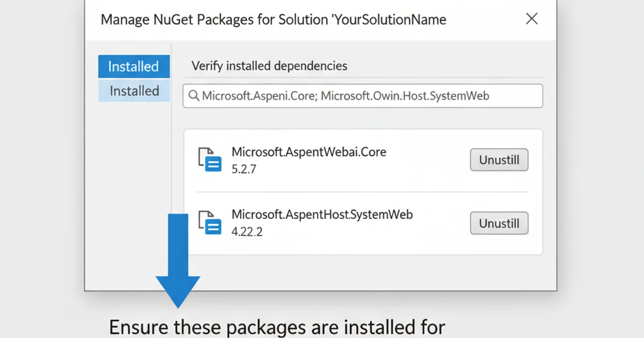644x338 pixels.
Task: Click the dialog title for YourSolutionName
Action: coord(273,19)
